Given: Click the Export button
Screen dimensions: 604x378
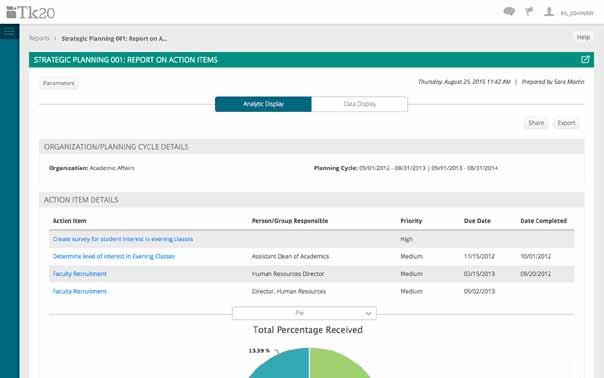Looking at the screenshot, I should click(566, 123).
